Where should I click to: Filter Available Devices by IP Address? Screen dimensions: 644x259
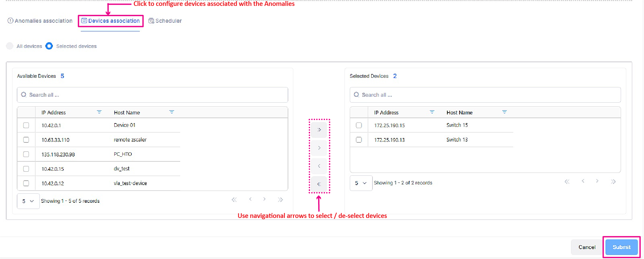pos(99,112)
